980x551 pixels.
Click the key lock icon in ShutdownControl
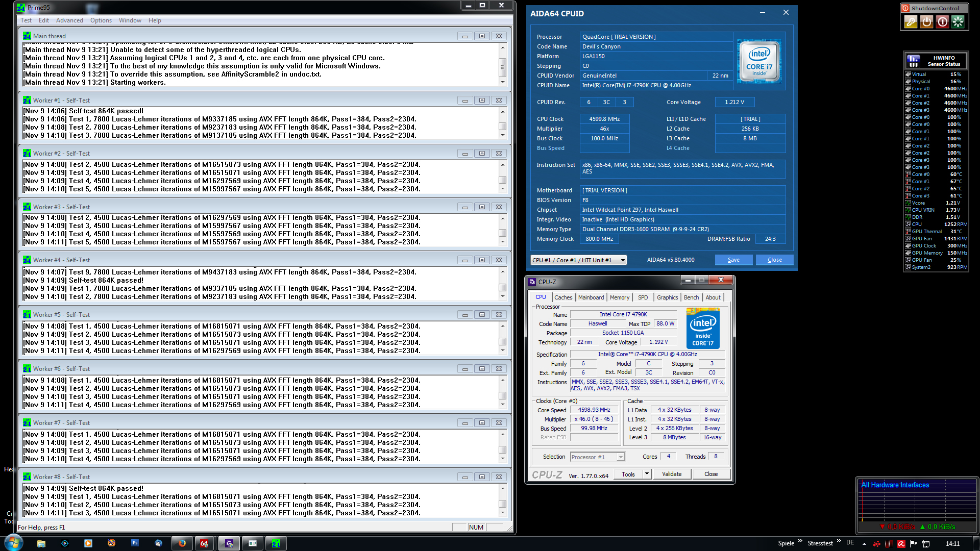[x=911, y=22]
